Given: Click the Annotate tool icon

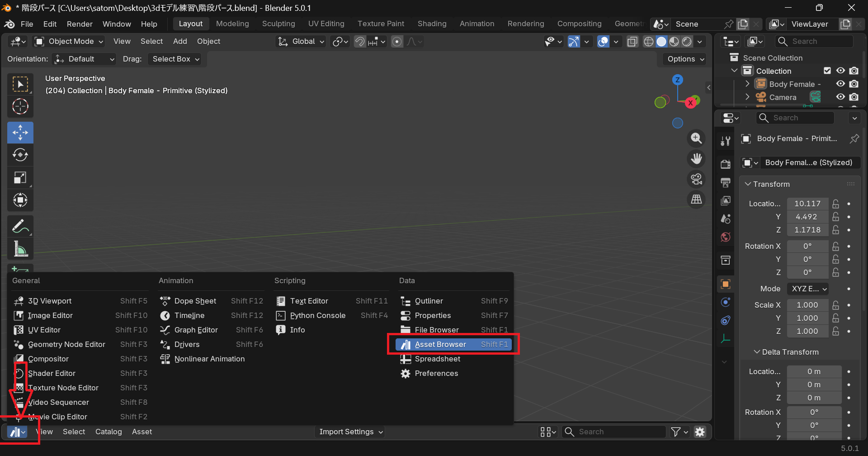Looking at the screenshot, I should (x=20, y=226).
